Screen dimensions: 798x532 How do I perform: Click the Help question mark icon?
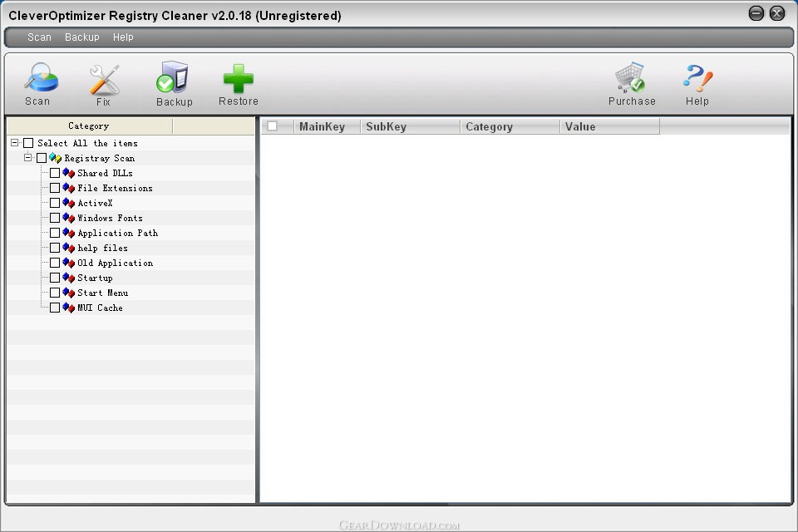(697, 78)
